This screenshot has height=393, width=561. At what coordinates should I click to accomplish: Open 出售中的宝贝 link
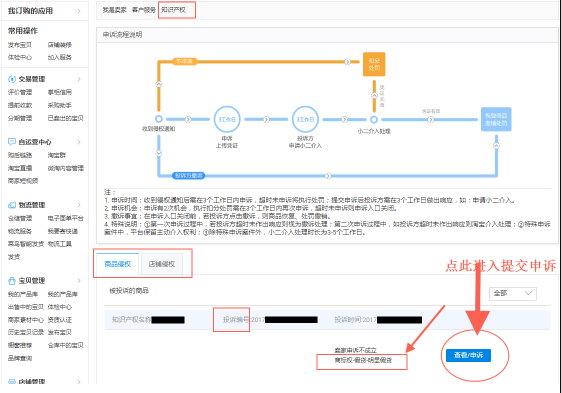tap(26, 307)
